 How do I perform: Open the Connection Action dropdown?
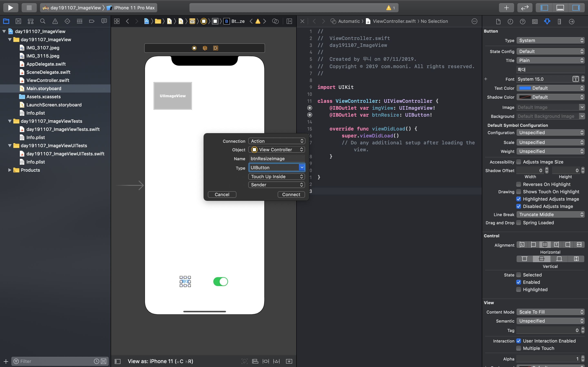[276, 141]
